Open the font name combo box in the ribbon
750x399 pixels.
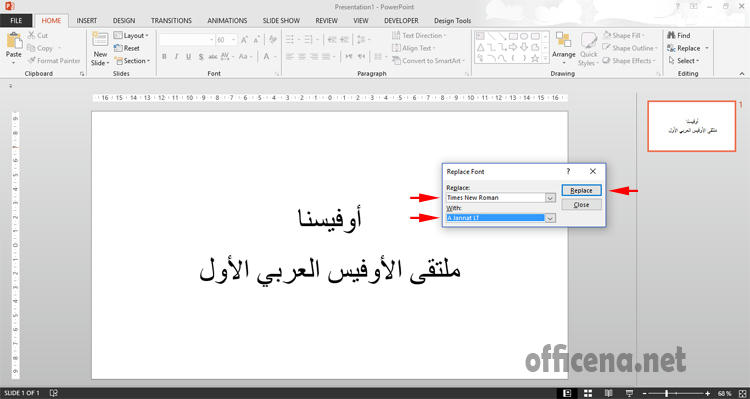click(x=187, y=40)
